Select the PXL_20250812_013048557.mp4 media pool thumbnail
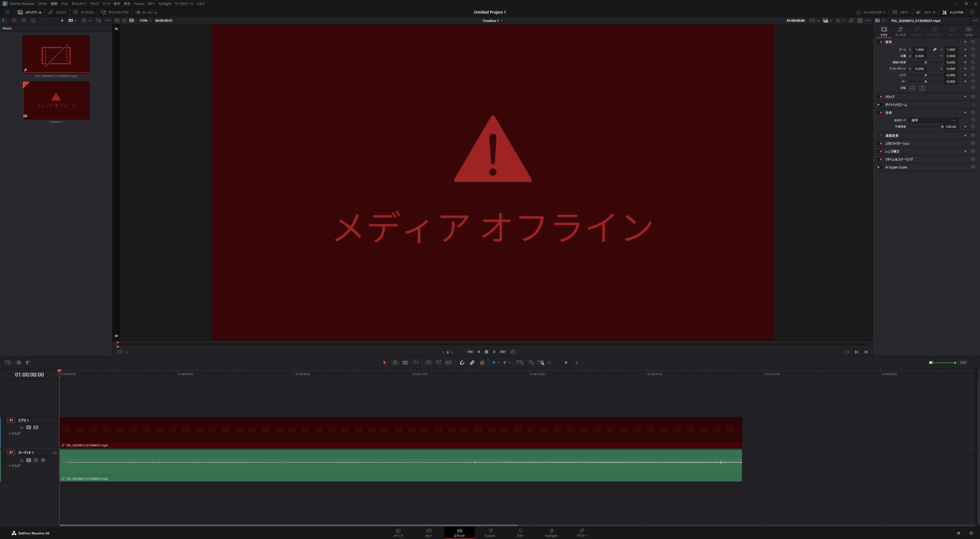 pos(56,54)
